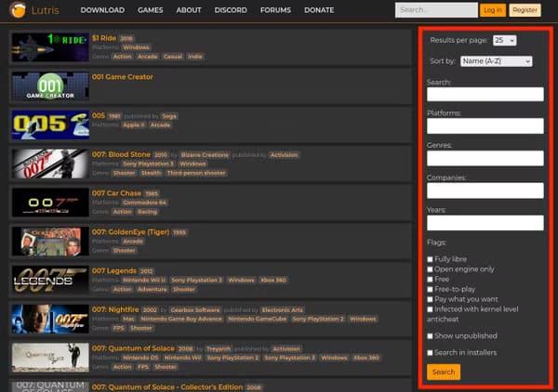Image resolution: width=558 pixels, height=392 pixels.
Task: Check Pay what you want flag
Action: point(430,299)
